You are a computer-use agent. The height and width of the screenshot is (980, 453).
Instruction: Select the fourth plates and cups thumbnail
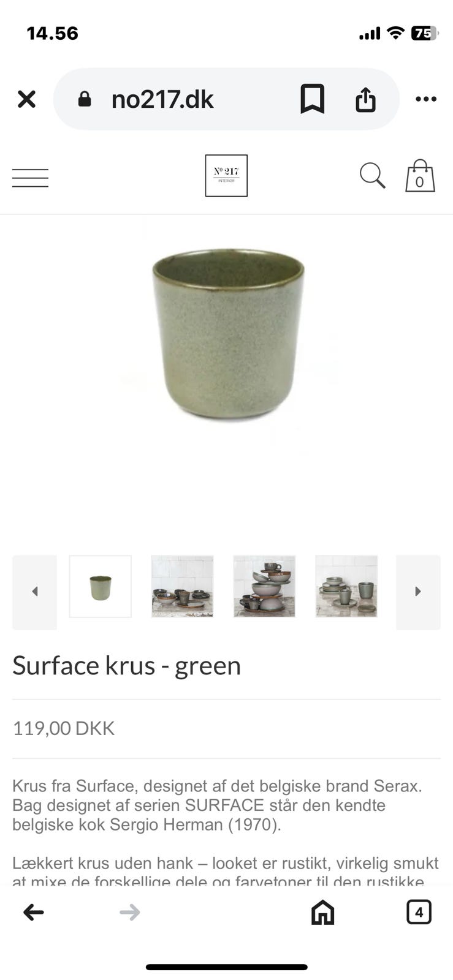tap(346, 586)
